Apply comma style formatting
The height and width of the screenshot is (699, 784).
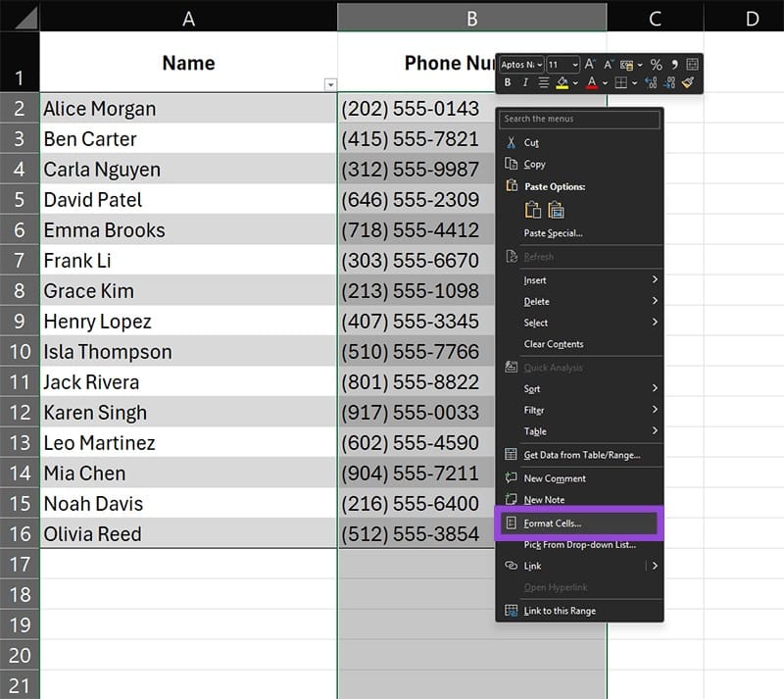tap(674, 65)
